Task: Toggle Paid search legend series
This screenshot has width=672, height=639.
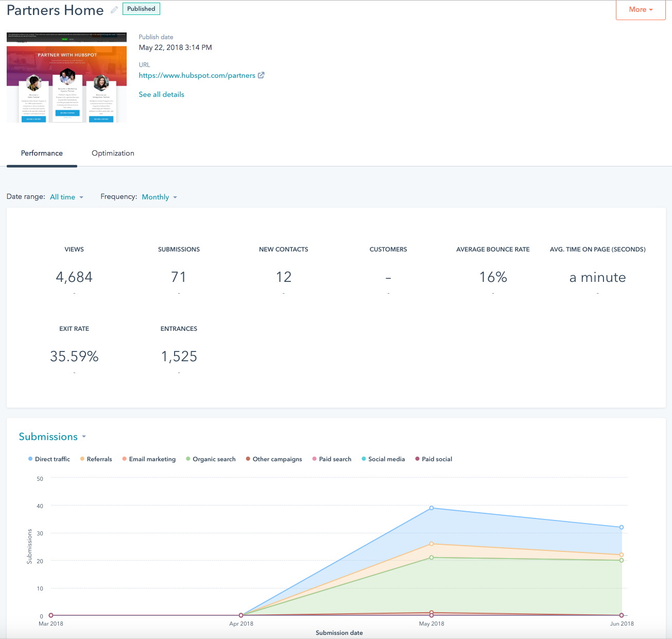Action: point(332,459)
